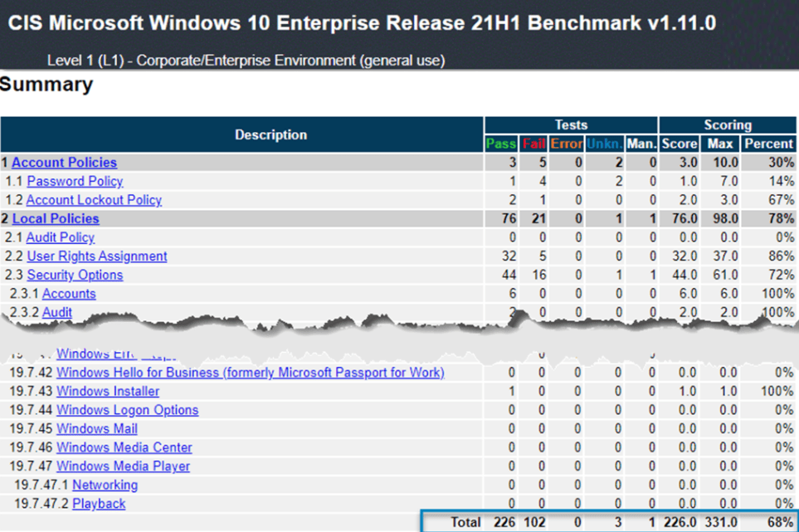This screenshot has width=799, height=532.
Task: Open the Windows Media Center link
Action: point(124,447)
